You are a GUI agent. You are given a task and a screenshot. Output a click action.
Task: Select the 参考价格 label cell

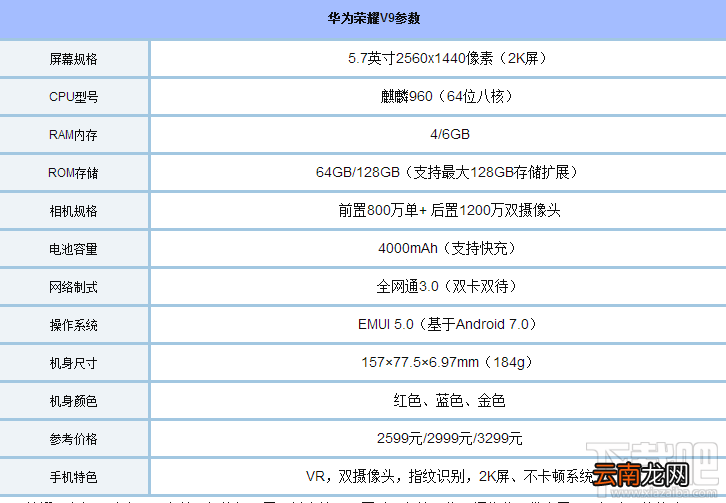[x=74, y=439]
